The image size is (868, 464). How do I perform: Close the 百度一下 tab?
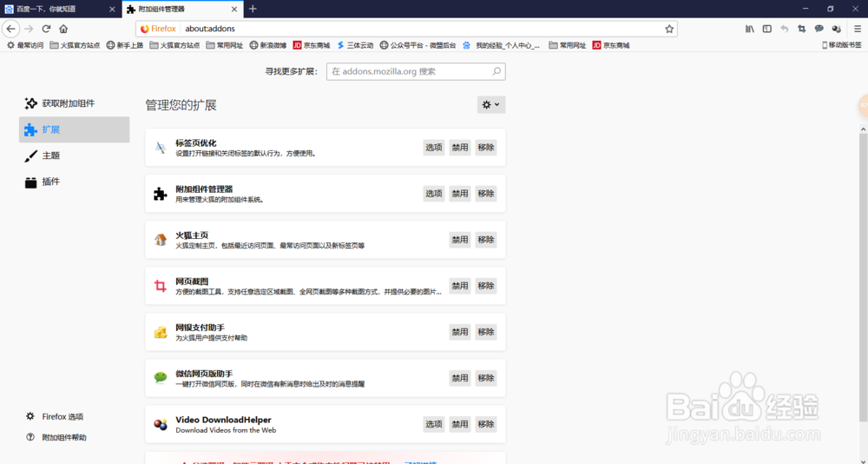(x=112, y=9)
